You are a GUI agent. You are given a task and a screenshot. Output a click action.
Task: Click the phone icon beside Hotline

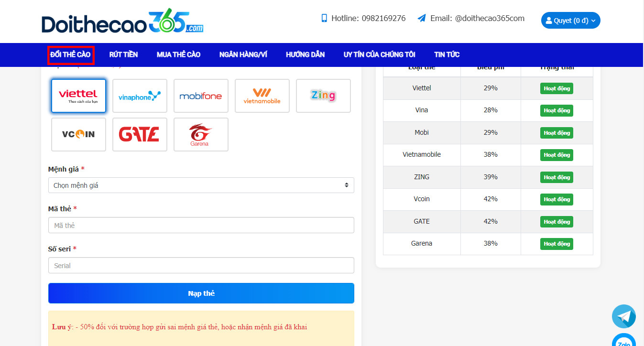pyautogui.click(x=324, y=18)
